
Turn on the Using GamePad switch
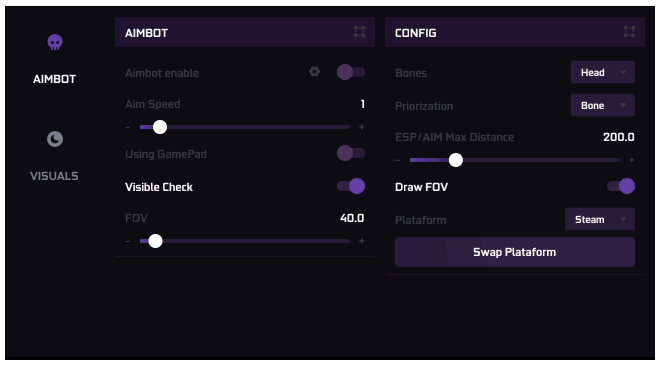pos(351,153)
